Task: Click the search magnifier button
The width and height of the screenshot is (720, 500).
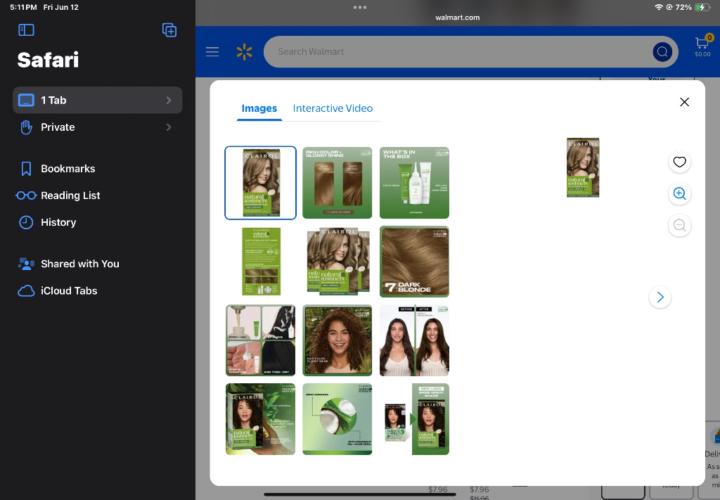Action: tap(662, 52)
